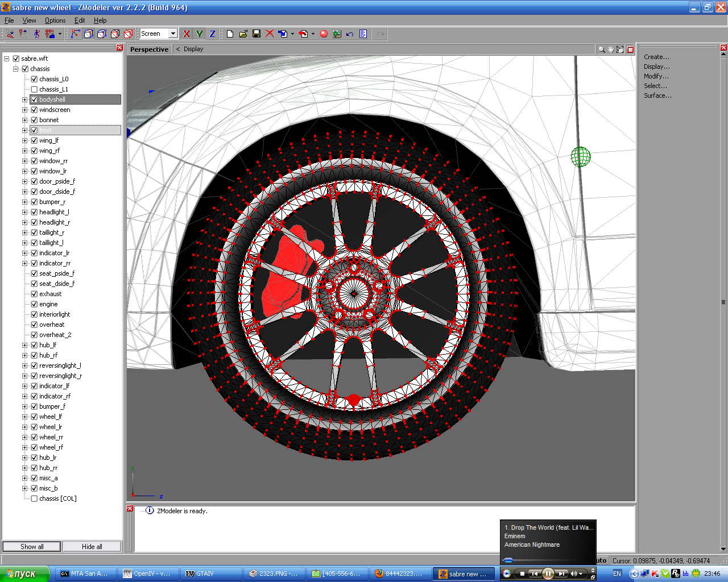Toggle the Y axis constraint
The width and height of the screenshot is (728, 582).
[x=199, y=34]
